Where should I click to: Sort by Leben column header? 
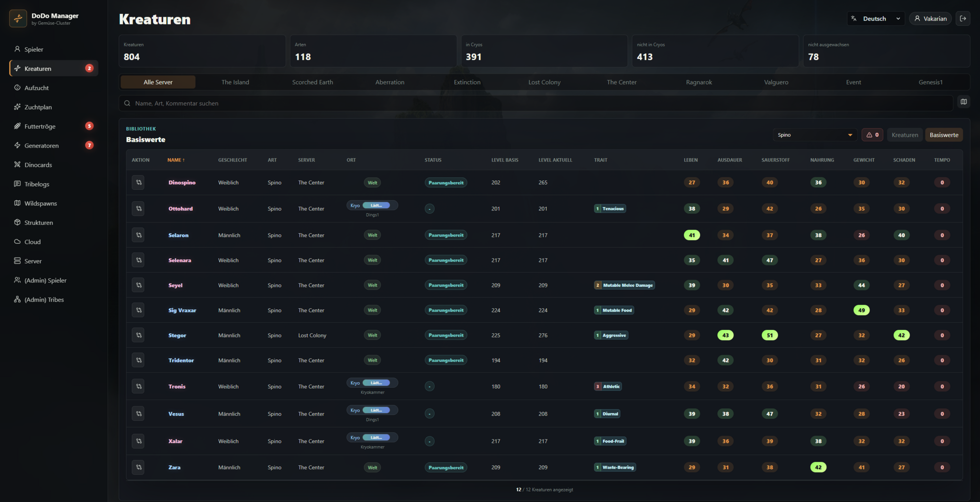[690, 160]
